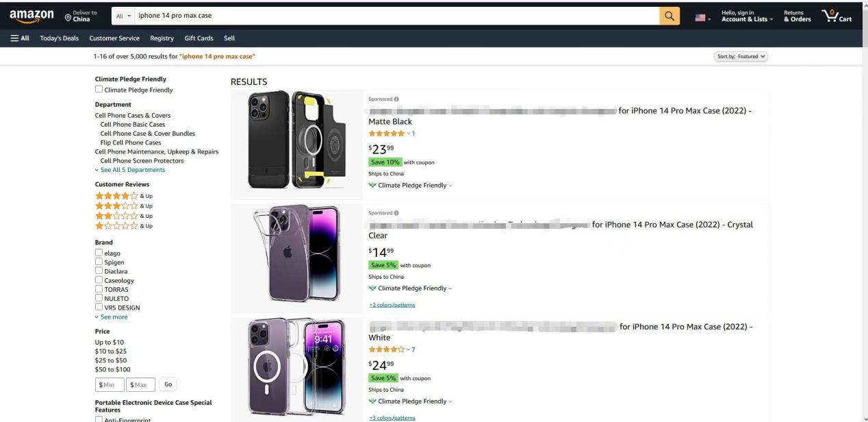Image resolution: width=868 pixels, height=422 pixels.
Task: Open the Gift Cards nav item
Action: coord(199,38)
